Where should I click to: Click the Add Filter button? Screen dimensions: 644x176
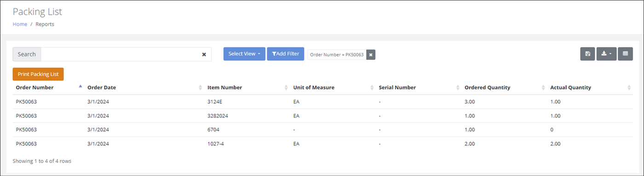tap(285, 54)
